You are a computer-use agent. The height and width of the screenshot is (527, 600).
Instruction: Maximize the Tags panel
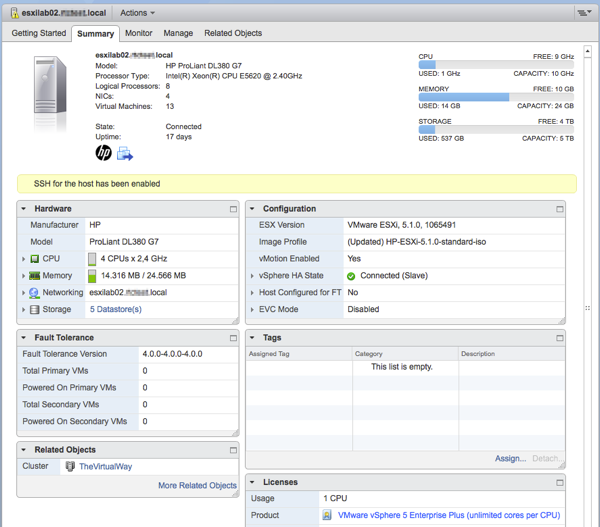point(559,338)
